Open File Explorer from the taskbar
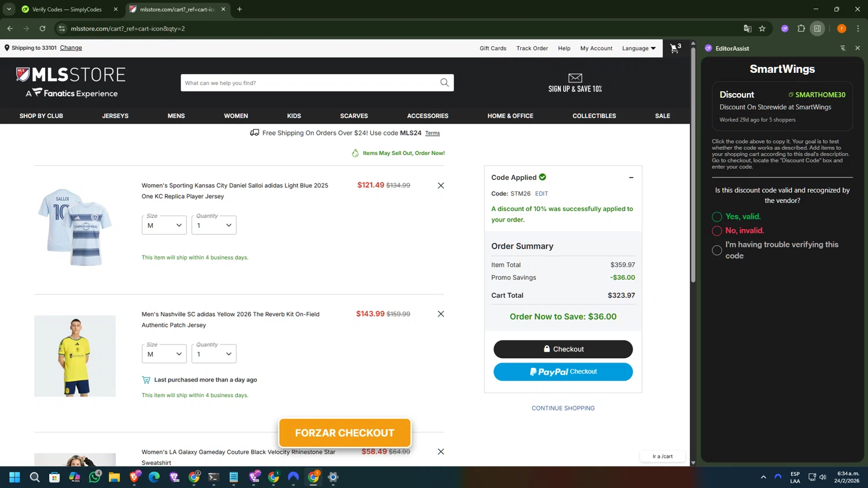 114,477
